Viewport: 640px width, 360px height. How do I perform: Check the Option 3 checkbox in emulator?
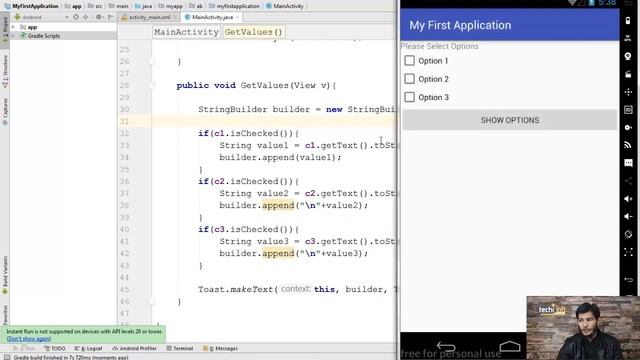click(409, 97)
